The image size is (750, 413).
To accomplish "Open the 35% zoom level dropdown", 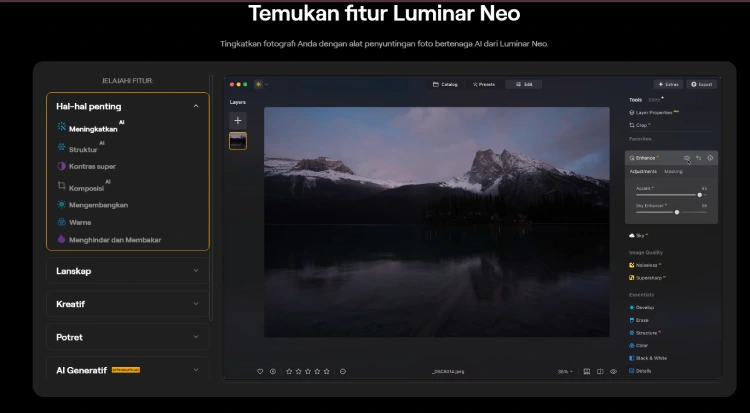I will (565, 371).
